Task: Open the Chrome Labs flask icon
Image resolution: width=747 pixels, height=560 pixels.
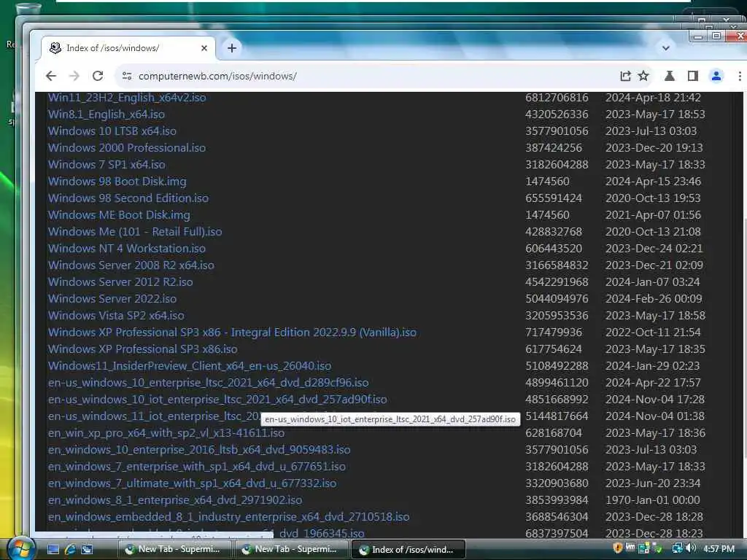Action: (x=670, y=76)
